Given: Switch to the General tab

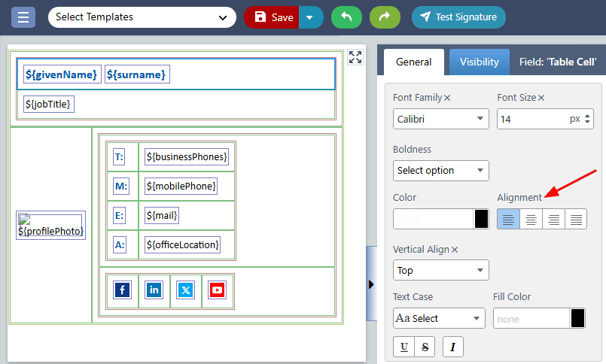Looking at the screenshot, I should (x=413, y=62).
